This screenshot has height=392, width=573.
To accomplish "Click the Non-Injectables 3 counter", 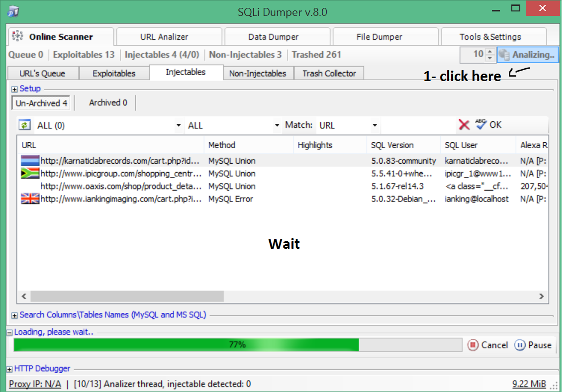I will 245,55.
